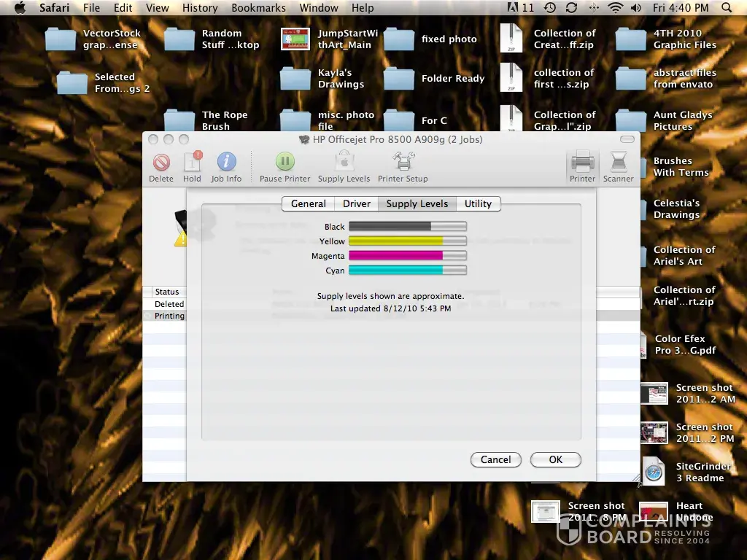Select the Printer view icon
Screen dimensions: 747x560
(x=582, y=162)
